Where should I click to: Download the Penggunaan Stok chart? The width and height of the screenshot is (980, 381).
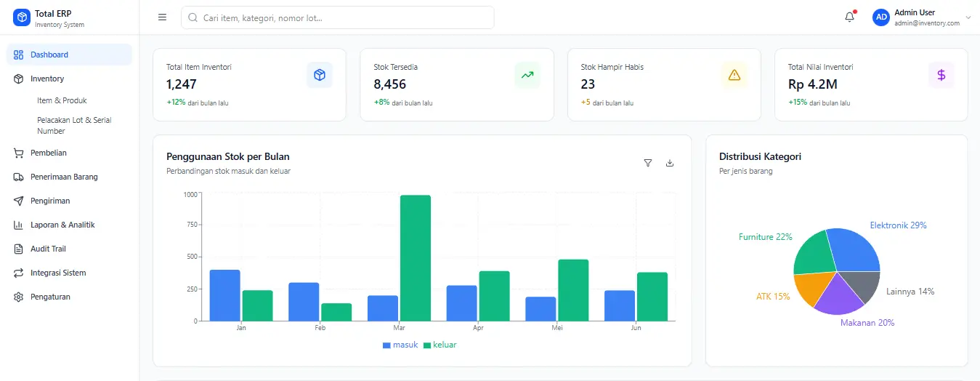tap(670, 163)
